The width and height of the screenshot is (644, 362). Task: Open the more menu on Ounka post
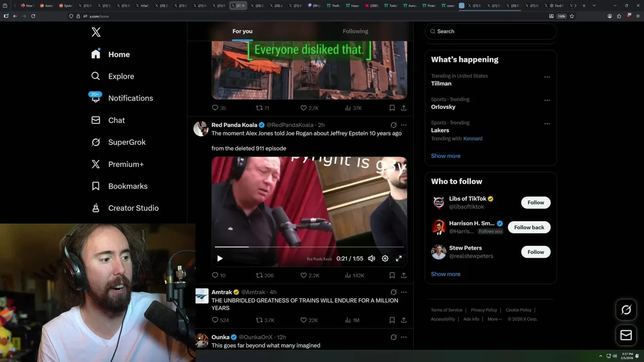(x=404, y=337)
